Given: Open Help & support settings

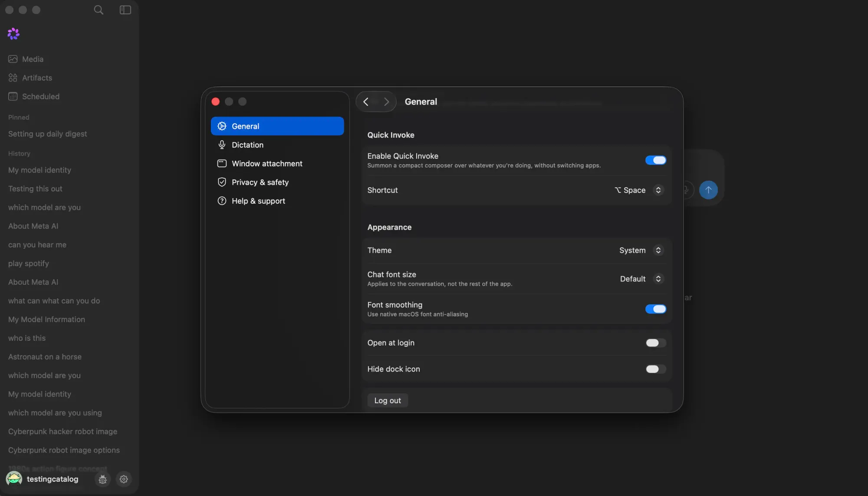Looking at the screenshot, I should (x=277, y=201).
